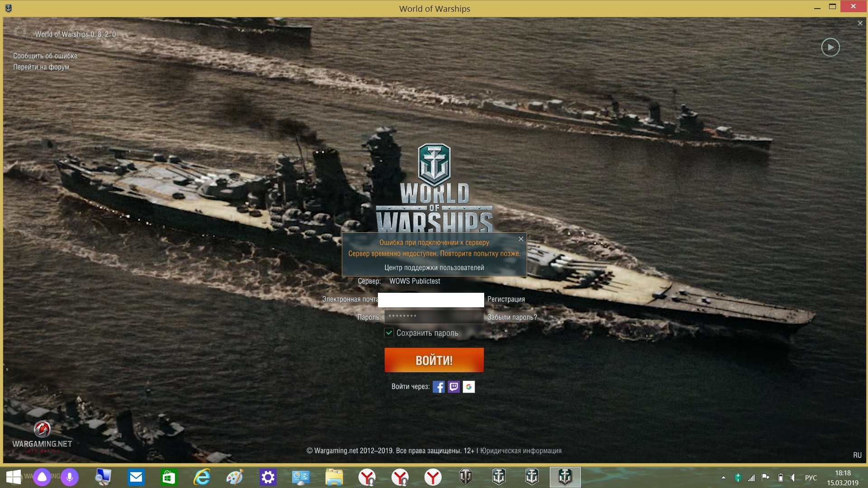Image resolution: width=868 pixels, height=488 pixels.
Task: Open the Регистрация link
Action: pos(506,299)
